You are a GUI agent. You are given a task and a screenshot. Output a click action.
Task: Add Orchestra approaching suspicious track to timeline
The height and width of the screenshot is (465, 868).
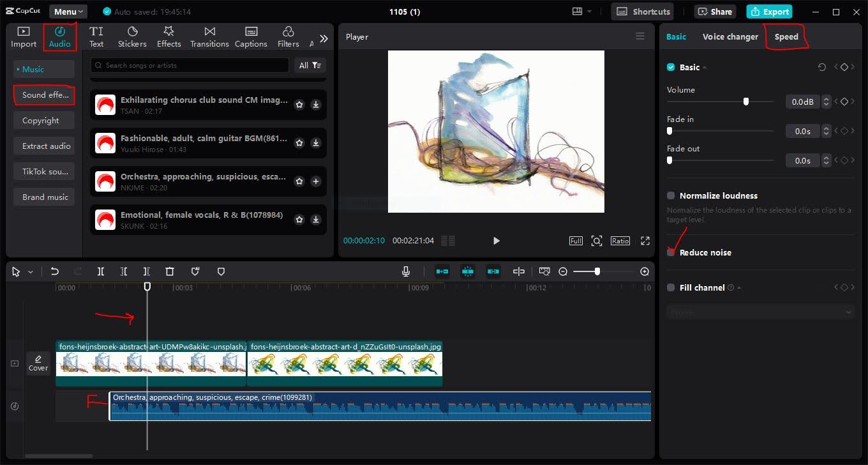coord(315,181)
